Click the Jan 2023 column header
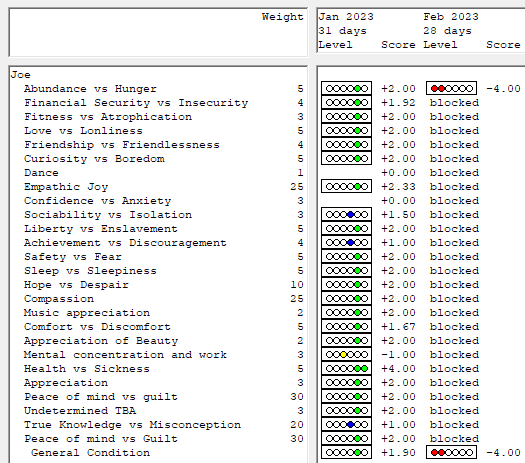This screenshot has height=463, width=525. tap(346, 17)
